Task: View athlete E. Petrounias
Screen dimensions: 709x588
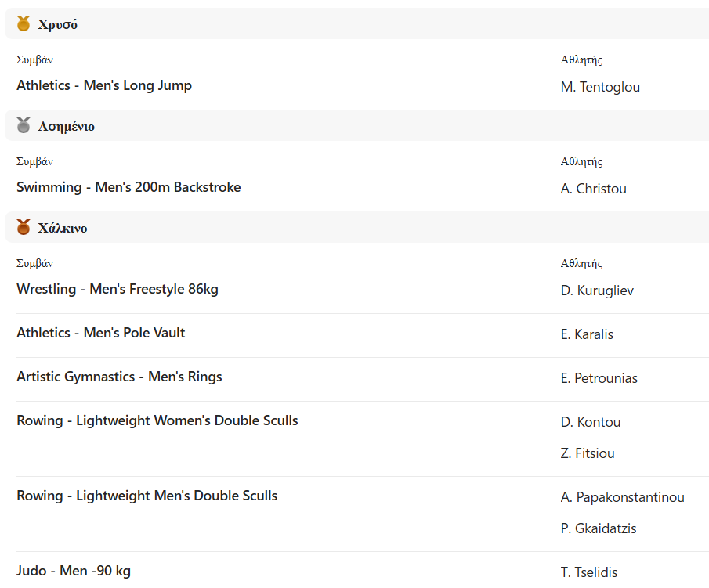Action: pos(599,378)
